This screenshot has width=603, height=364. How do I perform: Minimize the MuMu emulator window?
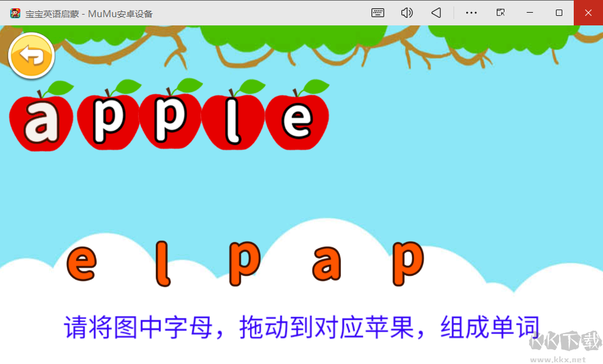(x=530, y=13)
